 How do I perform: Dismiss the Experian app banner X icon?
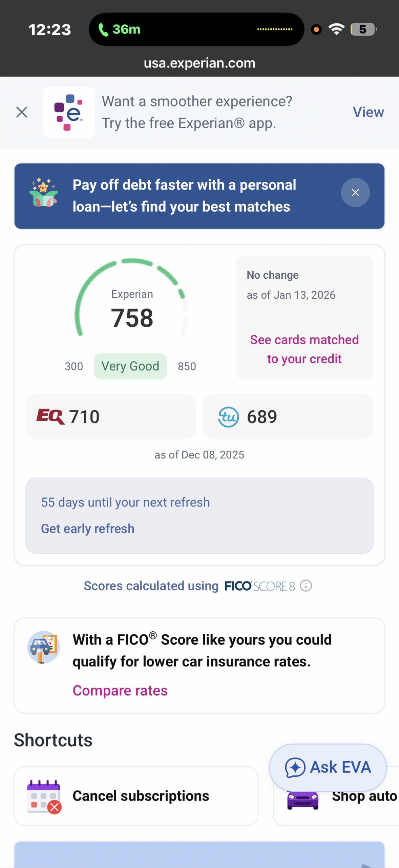coord(22,112)
